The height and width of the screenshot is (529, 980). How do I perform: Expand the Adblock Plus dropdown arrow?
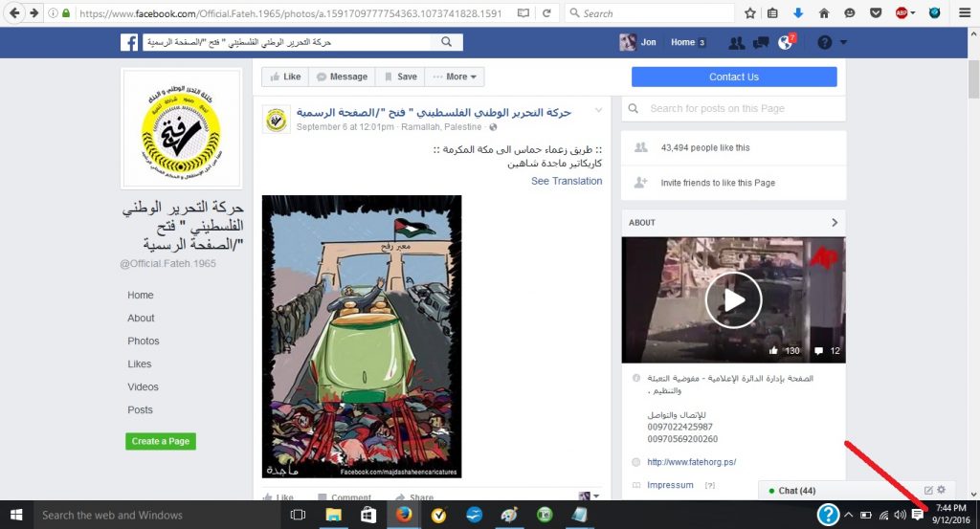pos(913,13)
